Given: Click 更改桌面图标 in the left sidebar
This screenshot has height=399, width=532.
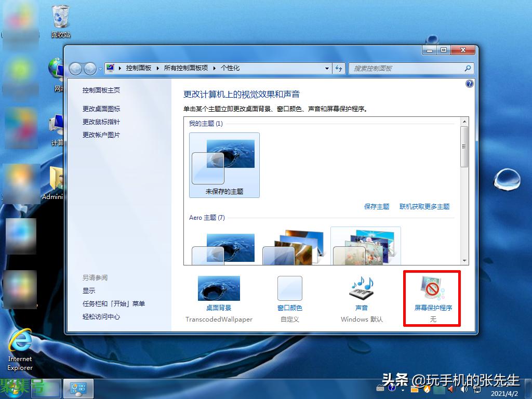Looking at the screenshot, I should pyautogui.click(x=101, y=109).
